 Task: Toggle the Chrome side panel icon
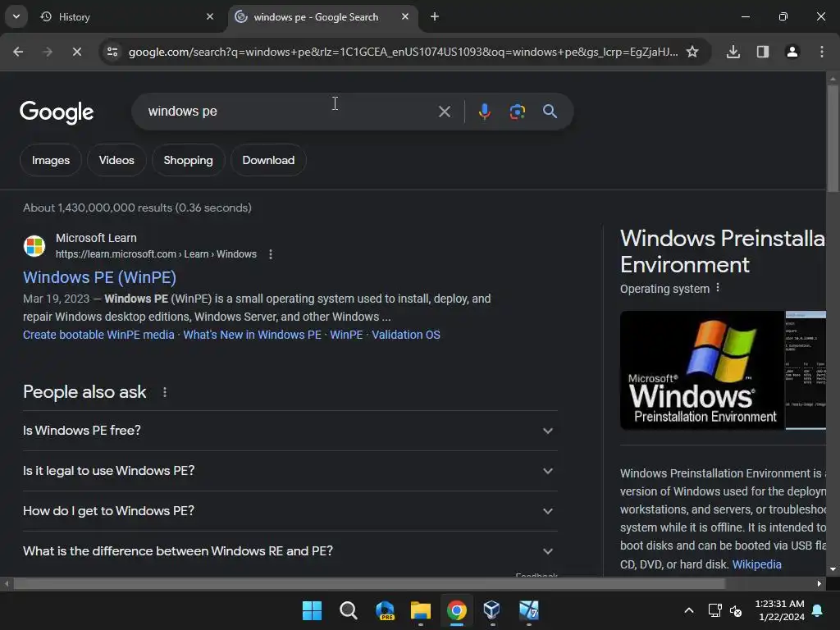point(762,52)
